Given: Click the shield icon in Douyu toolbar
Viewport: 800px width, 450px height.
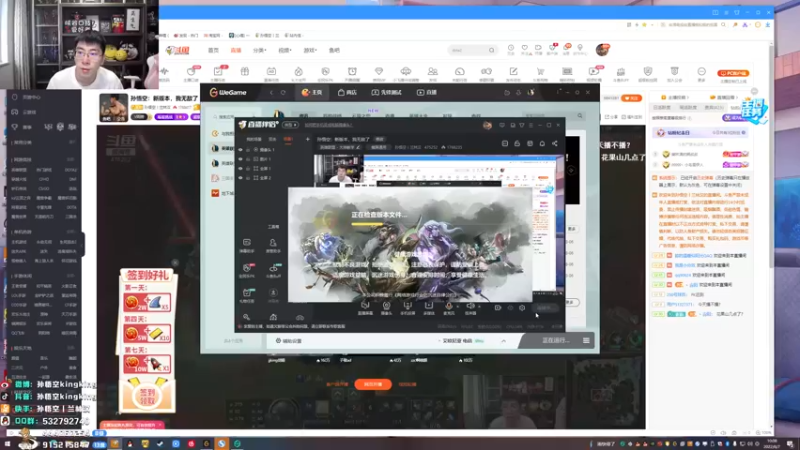Looking at the screenshot, I should coord(647,73).
